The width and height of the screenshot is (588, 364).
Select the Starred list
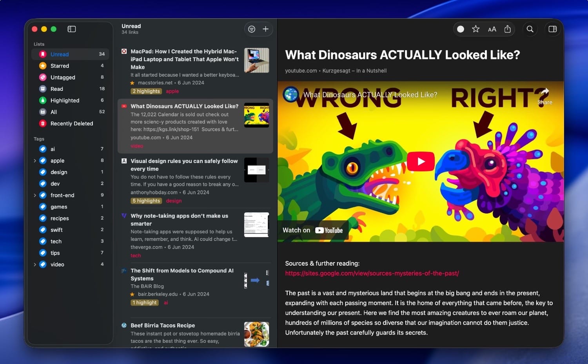(60, 66)
